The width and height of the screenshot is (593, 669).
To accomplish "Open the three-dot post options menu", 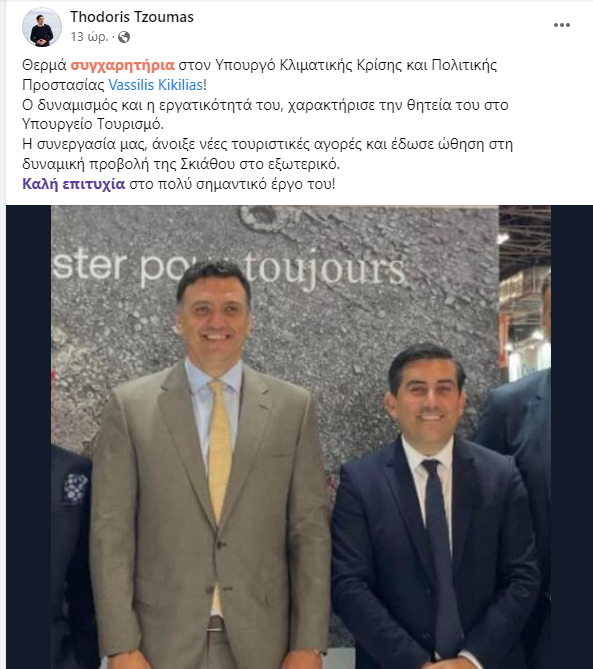I will click(x=562, y=25).
